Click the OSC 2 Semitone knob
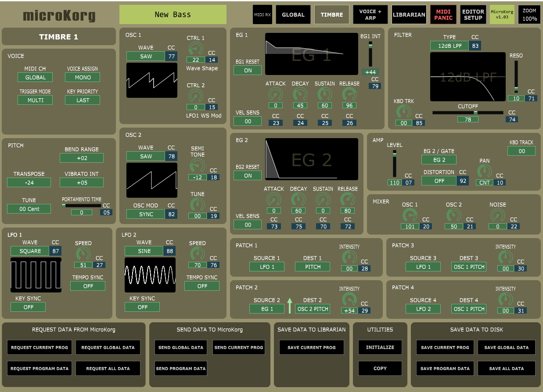543x392 pixels. (x=197, y=166)
